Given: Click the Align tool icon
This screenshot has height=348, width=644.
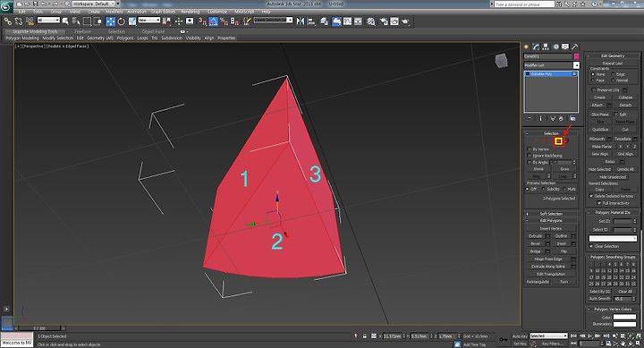Looking at the screenshot, I should click(x=311, y=21).
